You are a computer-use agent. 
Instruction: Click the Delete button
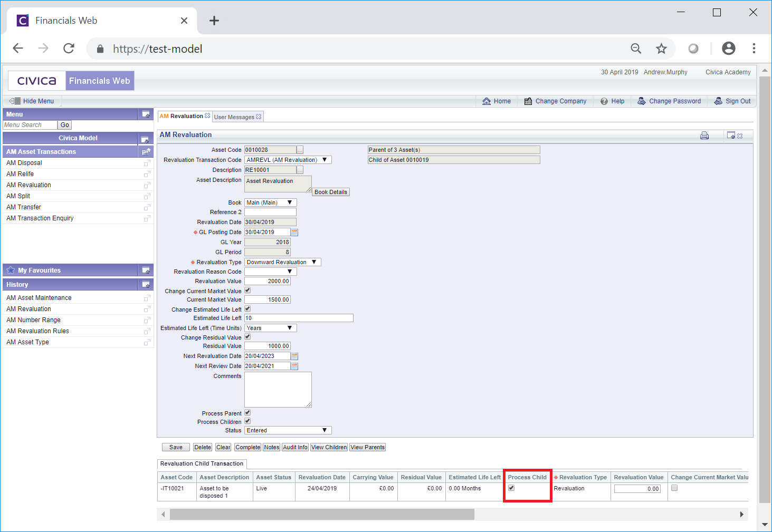pos(203,447)
